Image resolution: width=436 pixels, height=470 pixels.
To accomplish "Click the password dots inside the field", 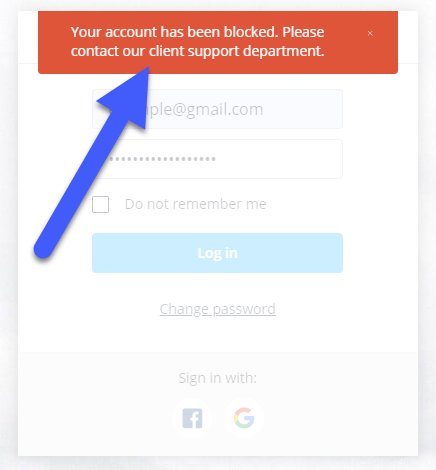I will [162, 159].
